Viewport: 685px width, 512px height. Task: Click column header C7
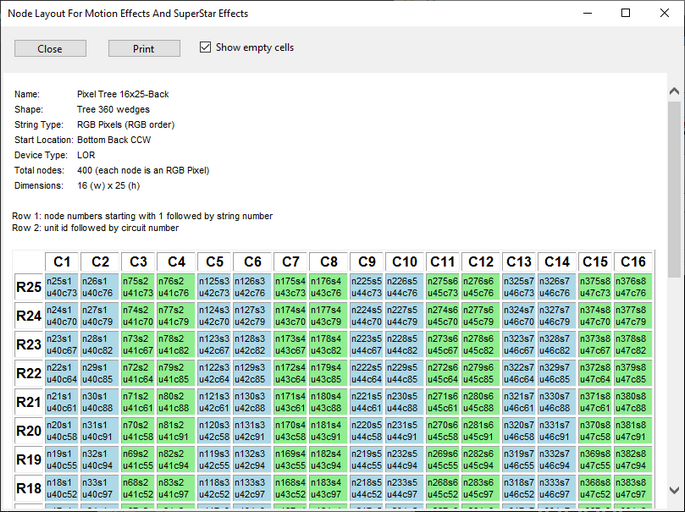[291, 262]
